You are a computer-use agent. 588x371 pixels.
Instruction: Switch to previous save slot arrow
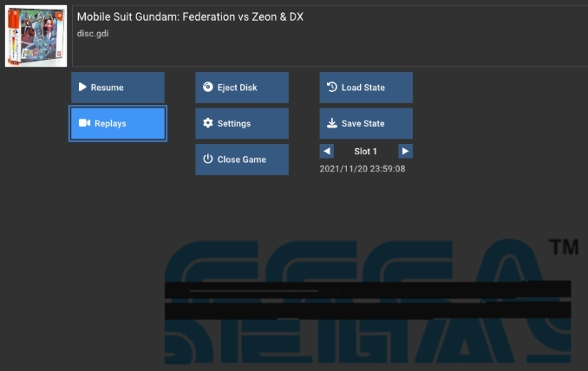click(x=327, y=151)
